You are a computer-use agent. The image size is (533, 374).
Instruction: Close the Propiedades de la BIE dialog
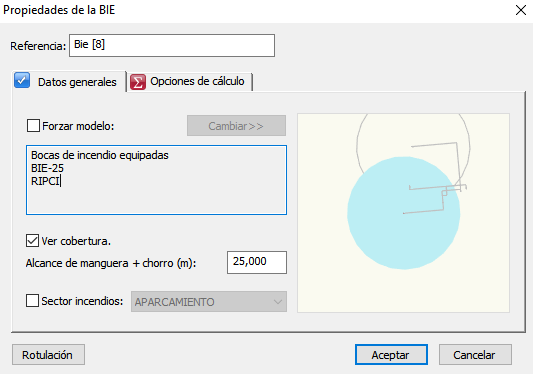521,10
